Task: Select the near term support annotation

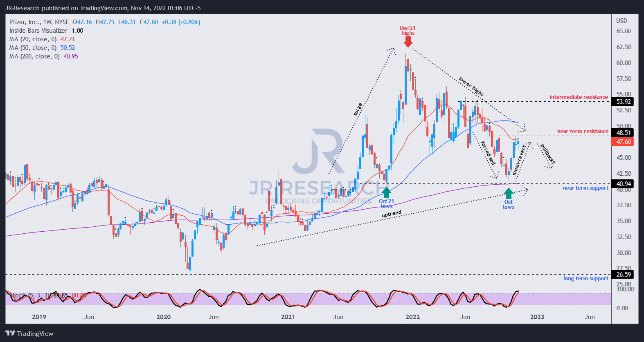Action: click(585, 188)
